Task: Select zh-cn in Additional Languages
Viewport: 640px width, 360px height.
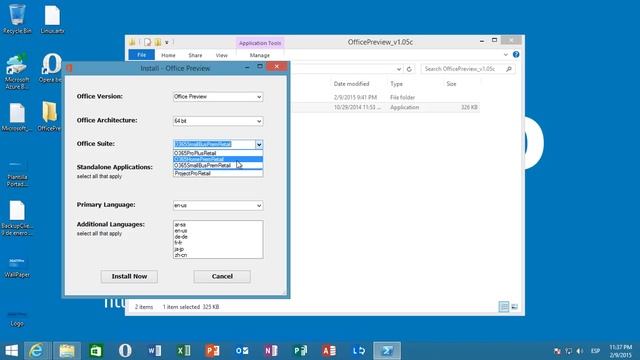Action: click(x=180, y=255)
